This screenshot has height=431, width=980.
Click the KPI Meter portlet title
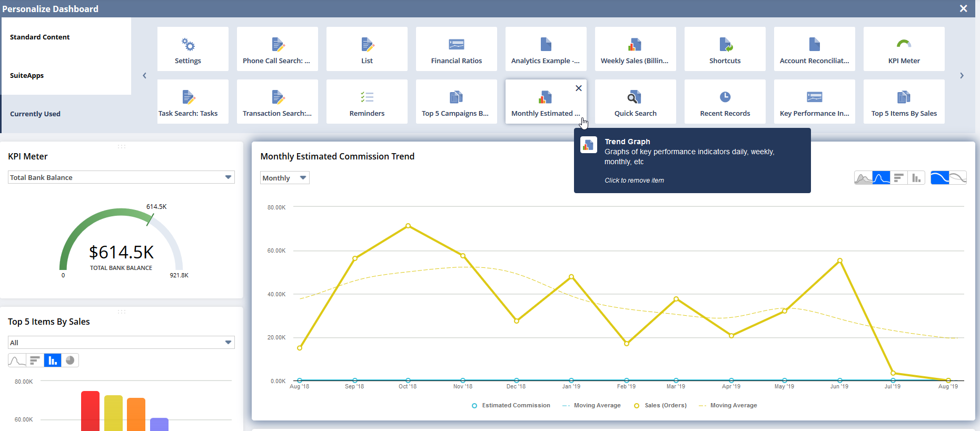click(x=28, y=156)
